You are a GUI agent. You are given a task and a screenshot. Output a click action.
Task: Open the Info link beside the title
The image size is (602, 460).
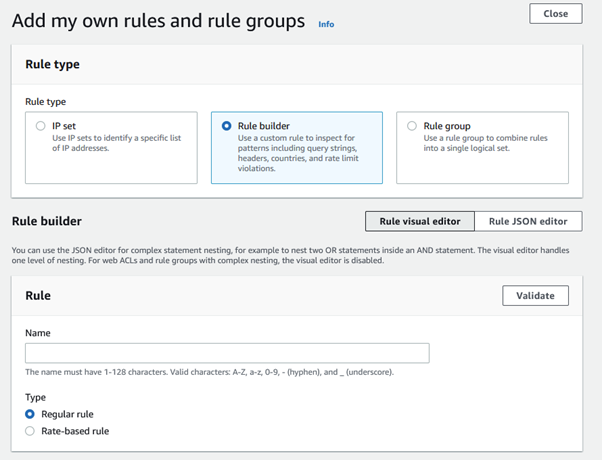click(326, 24)
